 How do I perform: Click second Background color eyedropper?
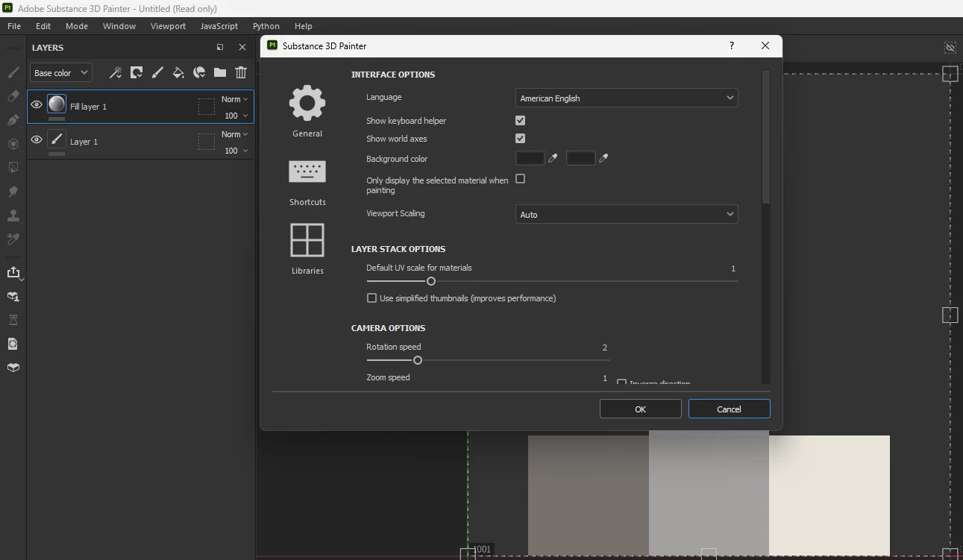(603, 158)
